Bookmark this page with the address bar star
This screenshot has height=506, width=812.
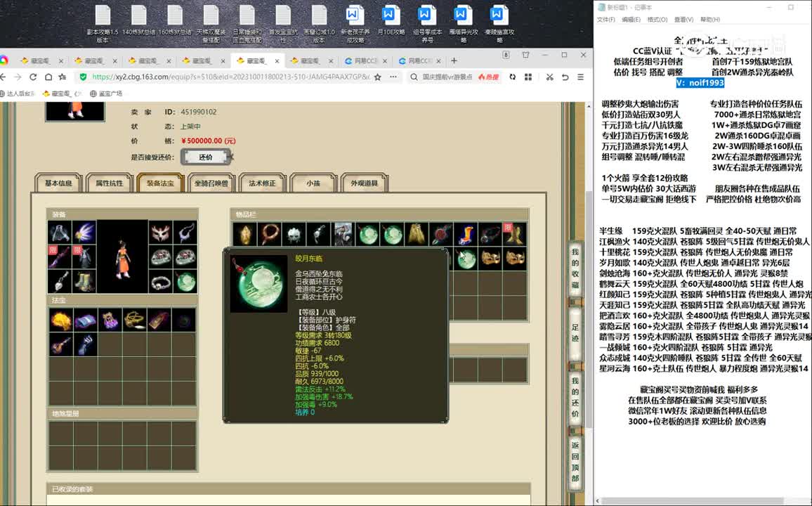point(377,77)
